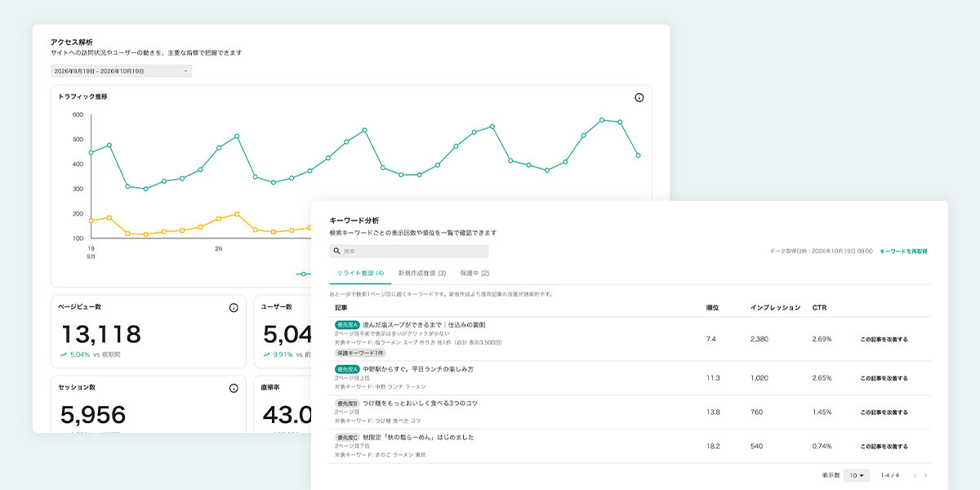
Task: Click the magnifier icon in keyword search
Action: click(x=336, y=252)
